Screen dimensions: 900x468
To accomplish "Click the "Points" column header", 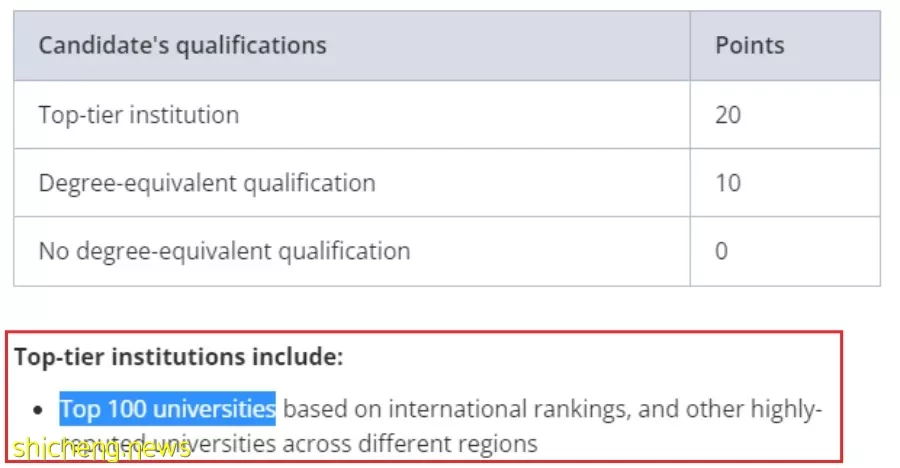I will (x=785, y=45).
